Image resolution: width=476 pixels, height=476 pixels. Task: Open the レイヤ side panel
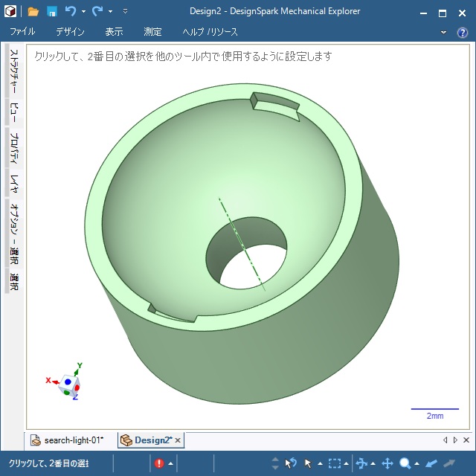pos(13,181)
